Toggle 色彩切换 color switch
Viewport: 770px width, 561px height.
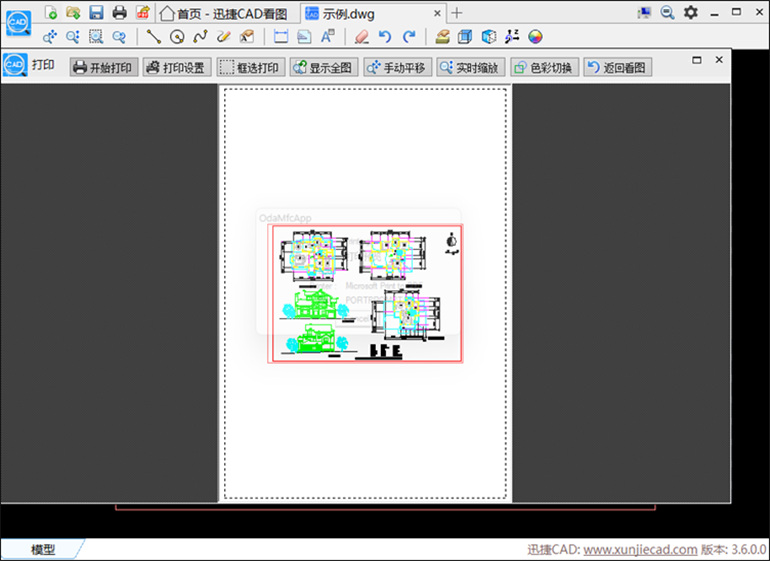click(544, 67)
